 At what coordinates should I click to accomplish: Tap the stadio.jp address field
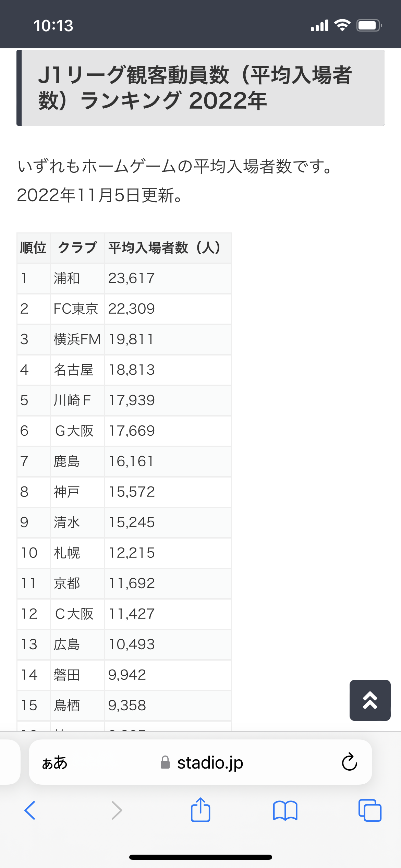(210, 762)
